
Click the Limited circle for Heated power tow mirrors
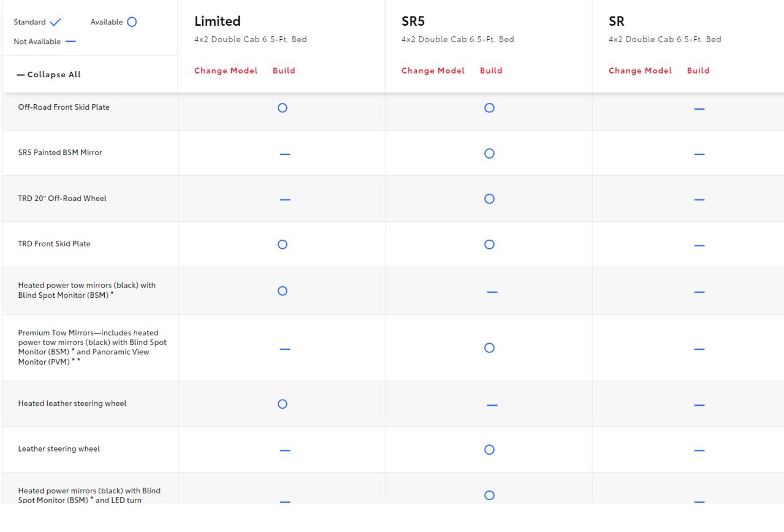click(x=282, y=291)
